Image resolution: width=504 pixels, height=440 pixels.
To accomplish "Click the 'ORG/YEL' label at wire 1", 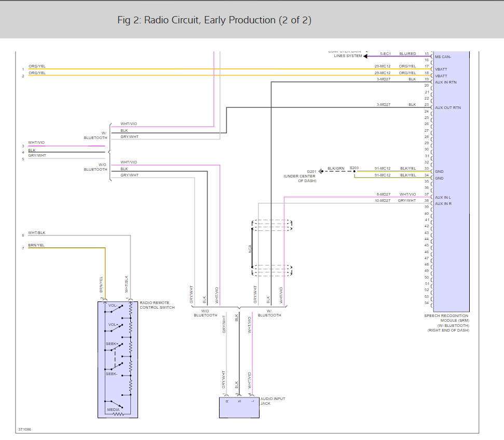I will 37,66.
